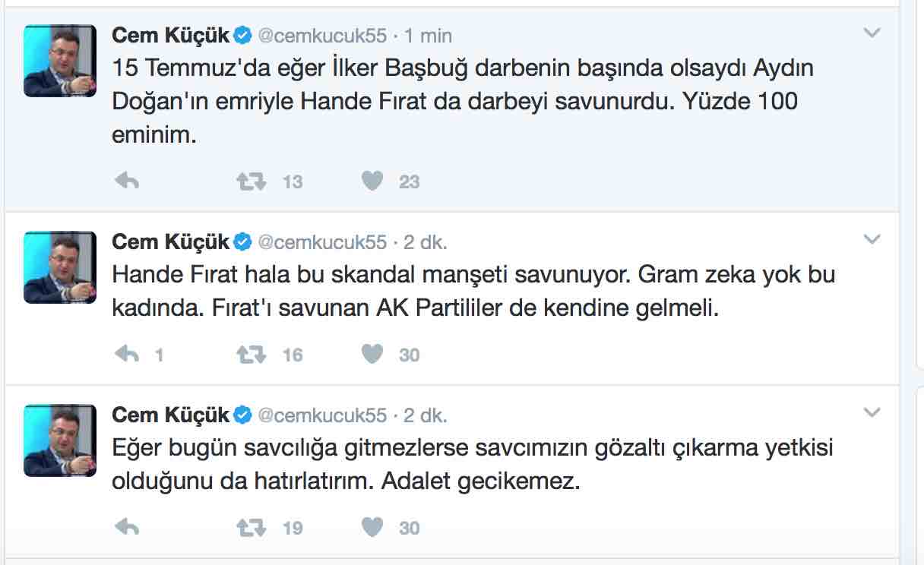The image size is (924, 565).
Task: Open third tweet's '2 dk.' timestamp
Action: (x=426, y=415)
